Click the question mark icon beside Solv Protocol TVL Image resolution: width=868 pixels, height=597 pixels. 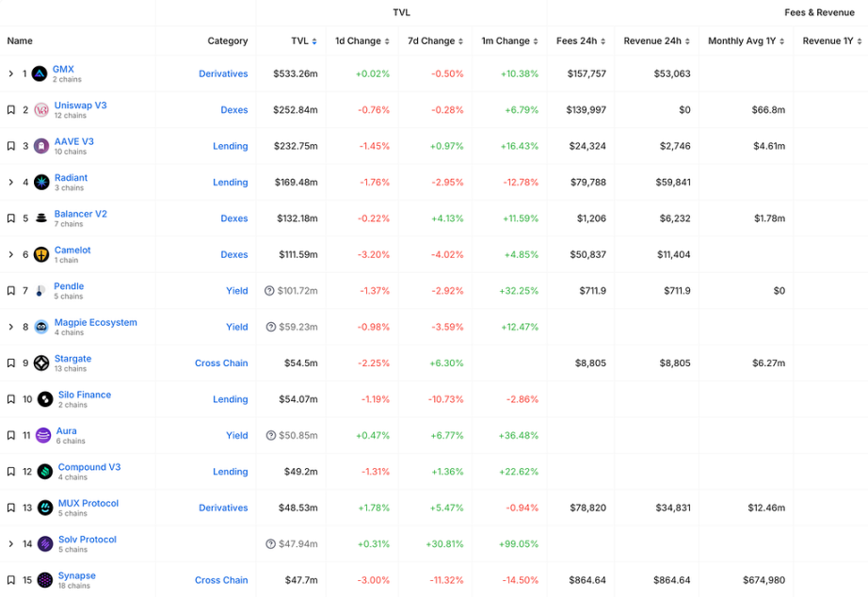(270, 544)
